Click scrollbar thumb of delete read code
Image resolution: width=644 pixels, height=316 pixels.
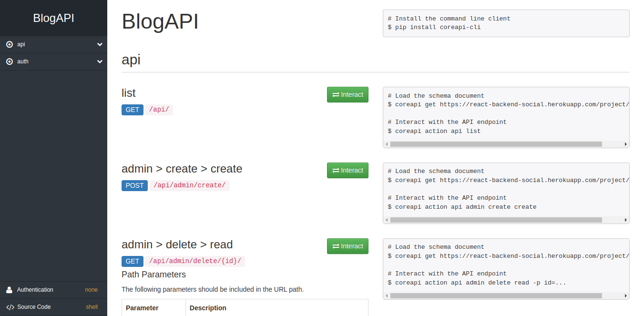(x=496, y=296)
